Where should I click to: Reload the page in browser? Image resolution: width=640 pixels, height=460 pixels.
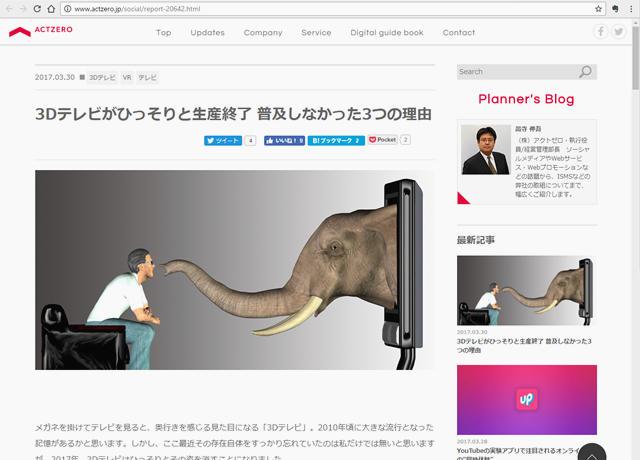tap(49, 8)
